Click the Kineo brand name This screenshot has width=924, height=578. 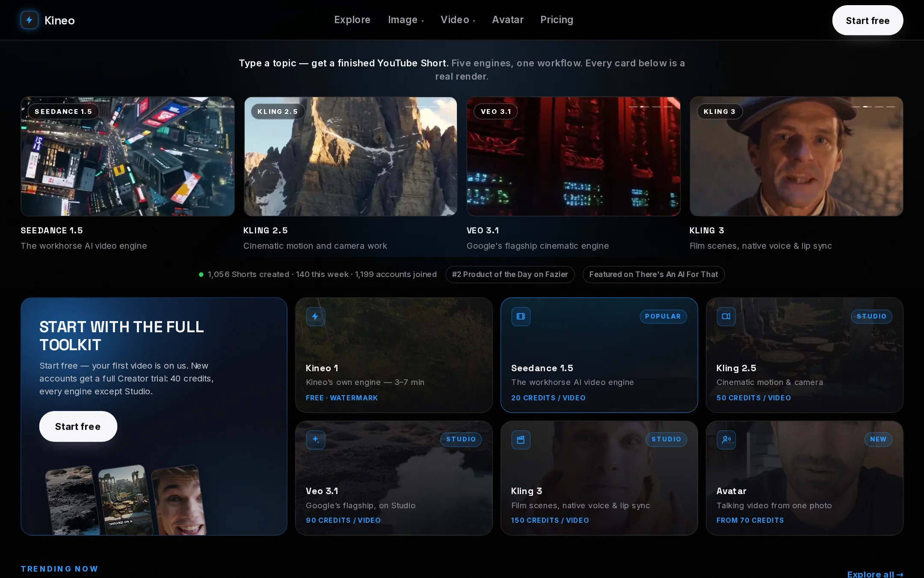pos(59,21)
